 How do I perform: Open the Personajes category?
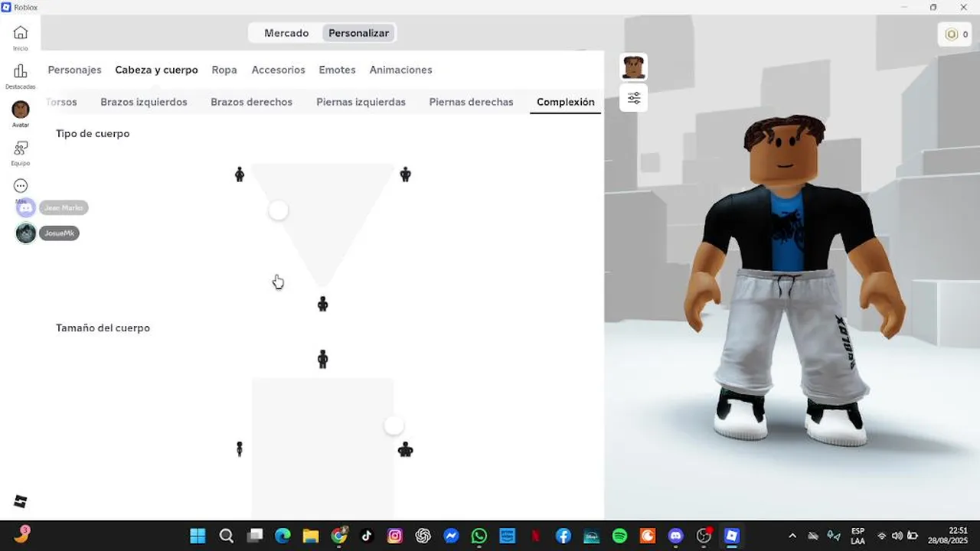75,70
